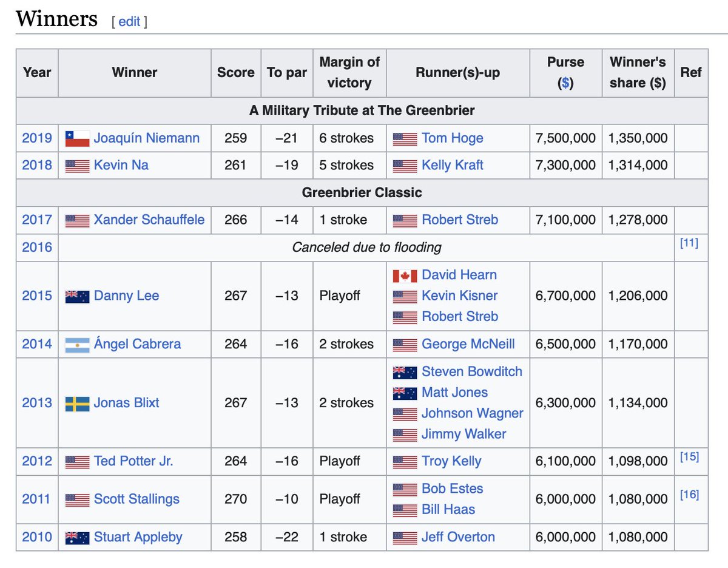Open the 2019 year link
The height and width of the screenshot is (568, 728).
37,138
